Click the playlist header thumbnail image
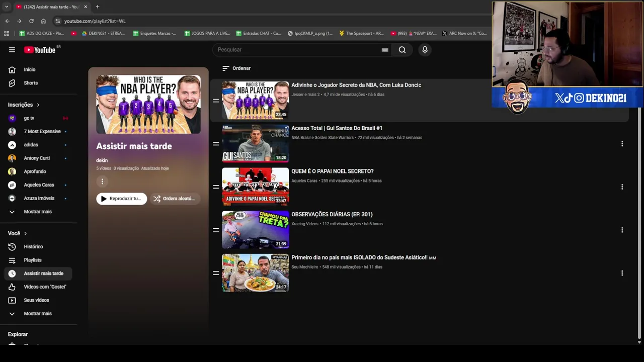This screenshot has width=644, height=362. pyautogui.click(x=148, y=105)
